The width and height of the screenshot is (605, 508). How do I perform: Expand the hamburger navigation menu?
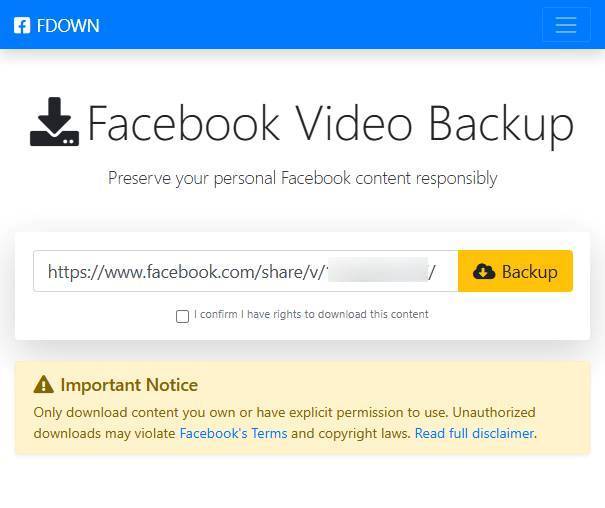pos(566,25)
